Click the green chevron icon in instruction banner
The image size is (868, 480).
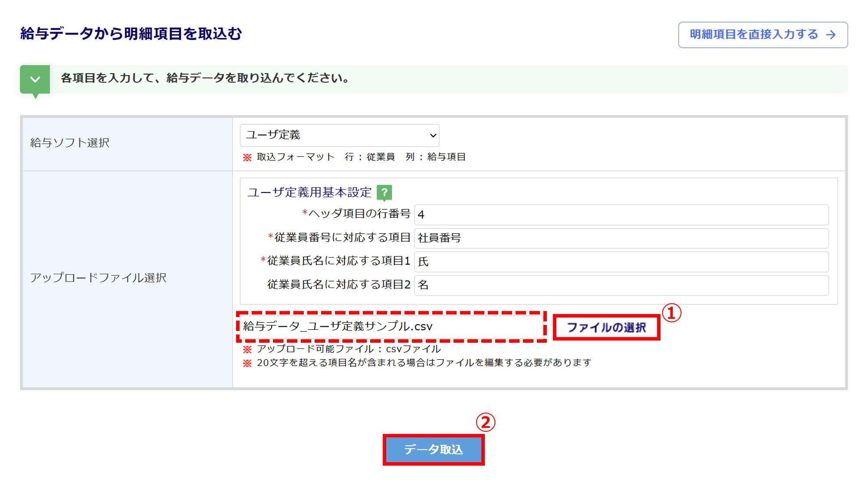click(35, 79)
